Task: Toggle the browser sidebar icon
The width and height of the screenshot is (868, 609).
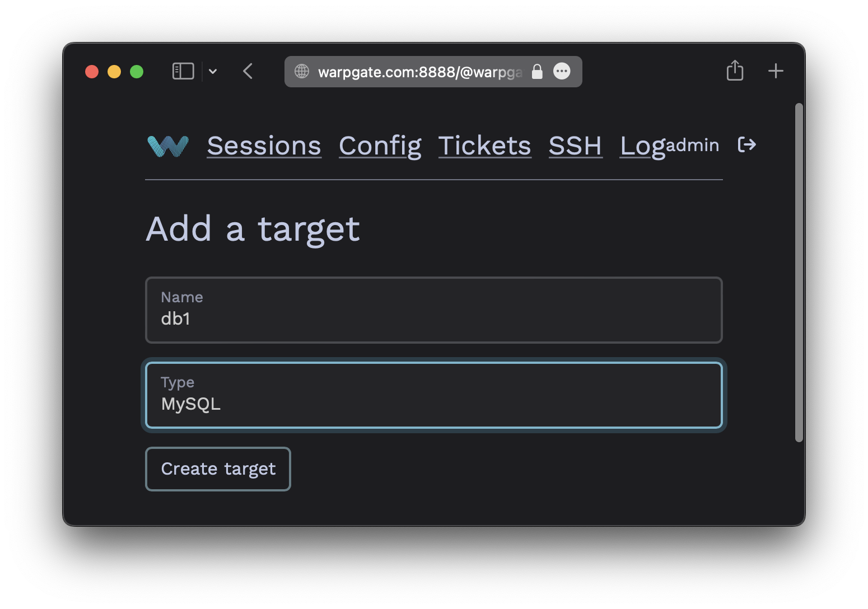Action: 183,71
